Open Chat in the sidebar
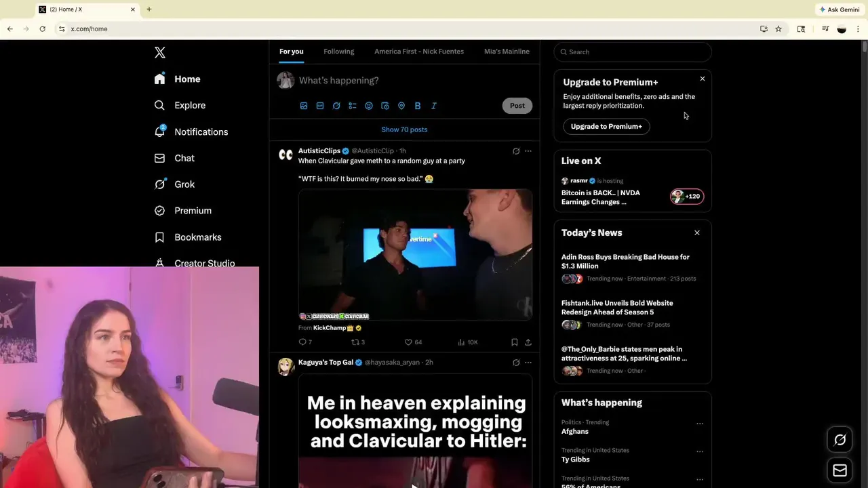Image resolution: width=868 pixels, height=488 pixels. pyautogui.click(x=174, y=158)
